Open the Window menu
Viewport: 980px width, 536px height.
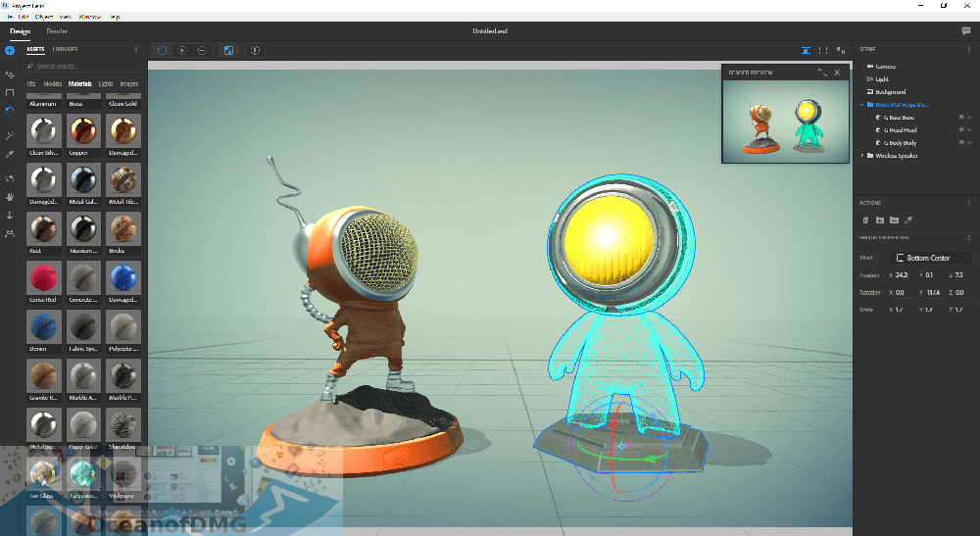90,17
